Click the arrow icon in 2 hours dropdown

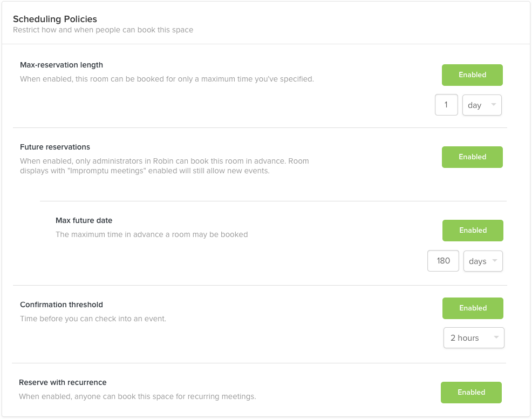click(x=496, y=337)
